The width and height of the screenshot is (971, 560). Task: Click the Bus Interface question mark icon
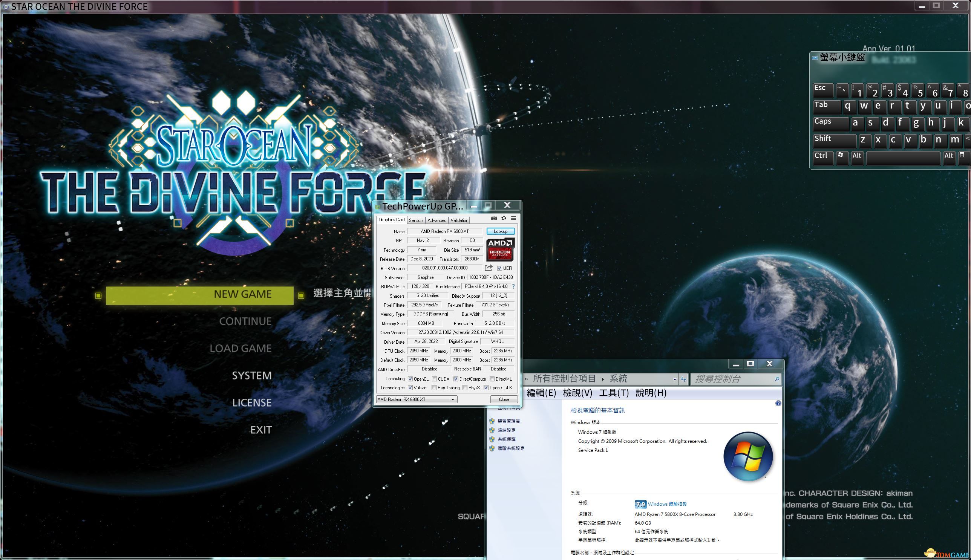click(513, 286)
